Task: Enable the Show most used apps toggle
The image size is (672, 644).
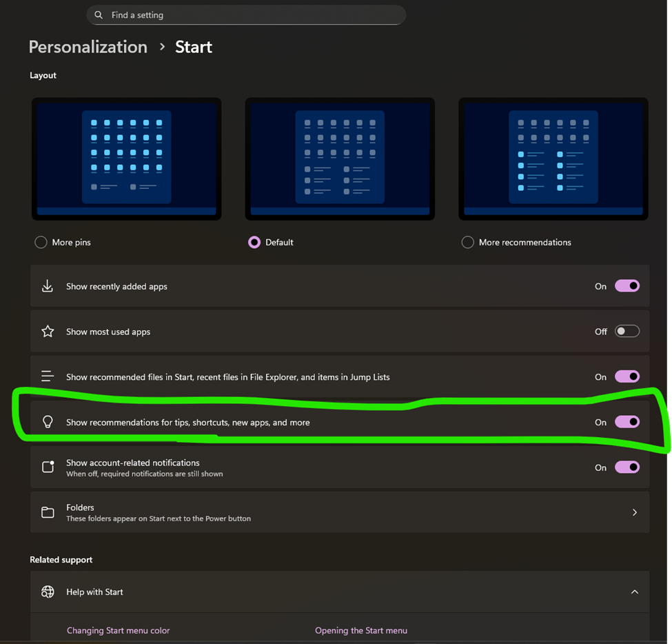Action: (x=627, y=332)
